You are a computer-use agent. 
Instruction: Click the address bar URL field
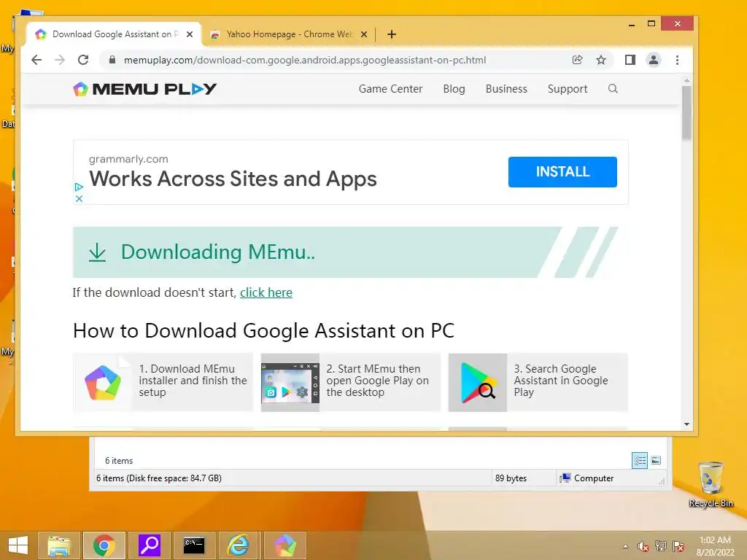click(x=305, y=60)
